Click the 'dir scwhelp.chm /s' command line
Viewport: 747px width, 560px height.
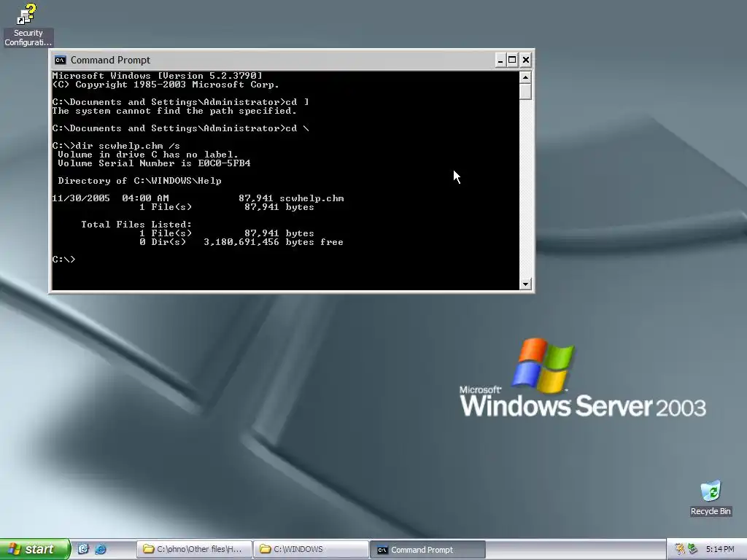pyautogui.click(x=116, y=146)
